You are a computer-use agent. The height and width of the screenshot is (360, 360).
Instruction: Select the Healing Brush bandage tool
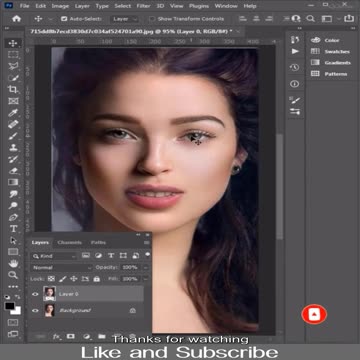point(13,124)
